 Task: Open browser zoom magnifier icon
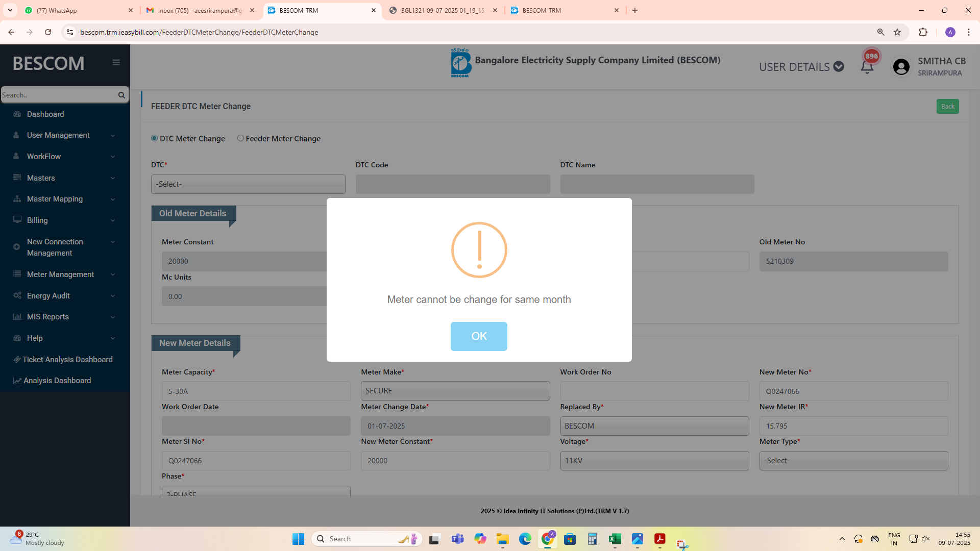[880, 32]
